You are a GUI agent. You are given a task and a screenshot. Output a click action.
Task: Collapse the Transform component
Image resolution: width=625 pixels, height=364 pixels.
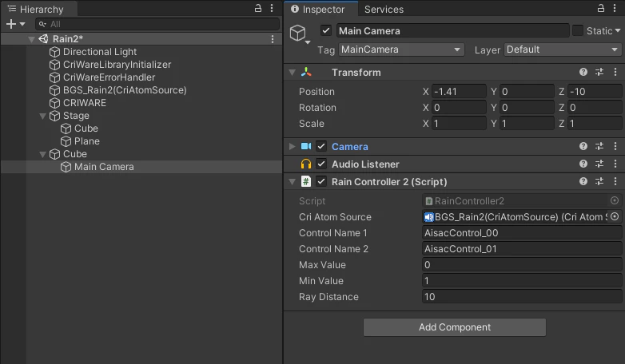pyautogui.click(x=293, y=73)
